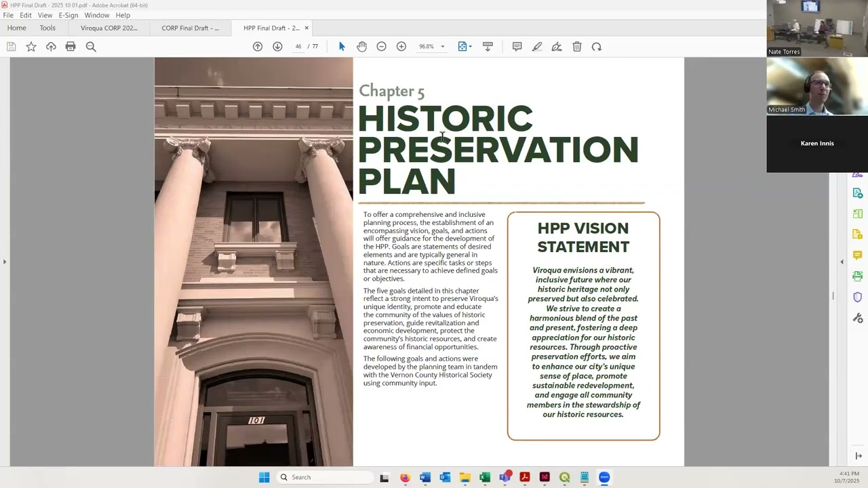Image resolution: width=868 pixels, height=488 pixels.
Task: Click Nate Torres video thumbnail
Action: [x=817, y=28]
